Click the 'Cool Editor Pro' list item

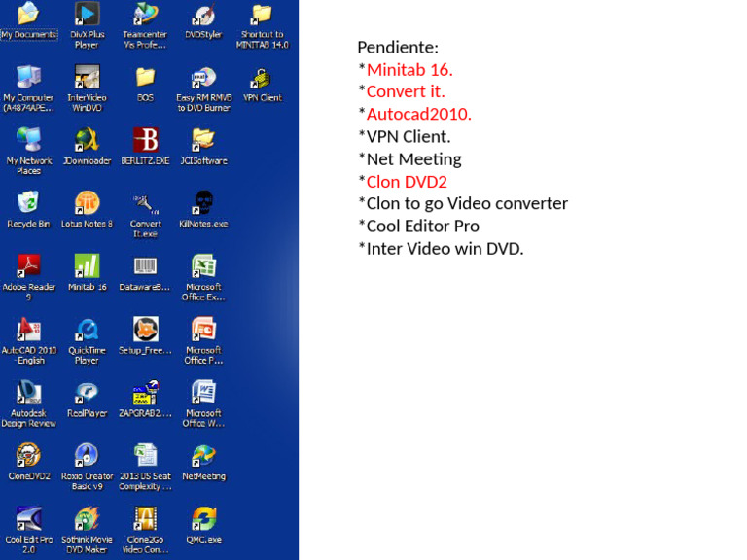[x=422, y=226]
